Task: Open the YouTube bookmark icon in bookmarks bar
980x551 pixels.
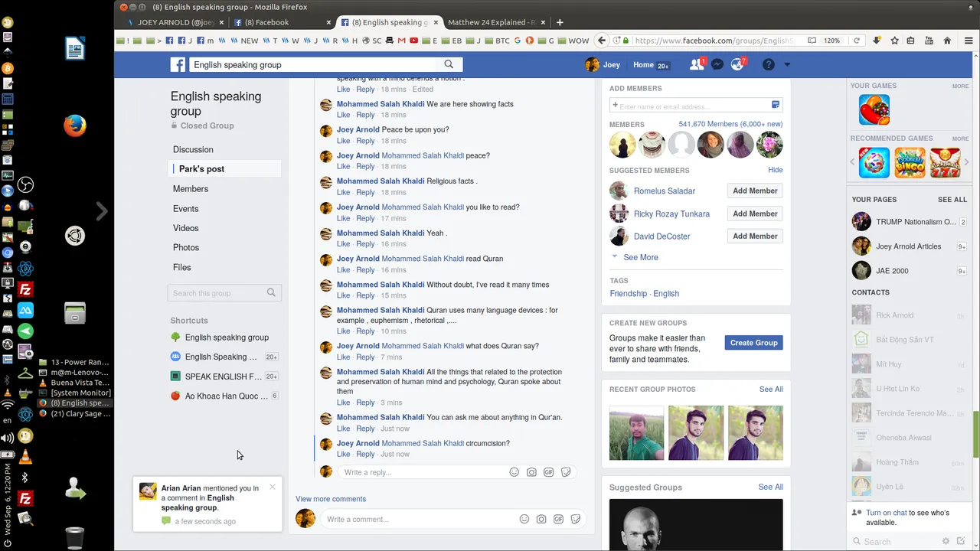Action: (x=414, y=41)
